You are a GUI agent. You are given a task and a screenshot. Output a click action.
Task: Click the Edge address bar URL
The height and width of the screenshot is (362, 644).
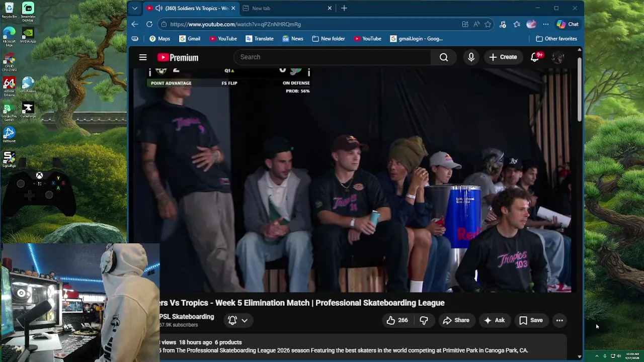coord(235,24)
